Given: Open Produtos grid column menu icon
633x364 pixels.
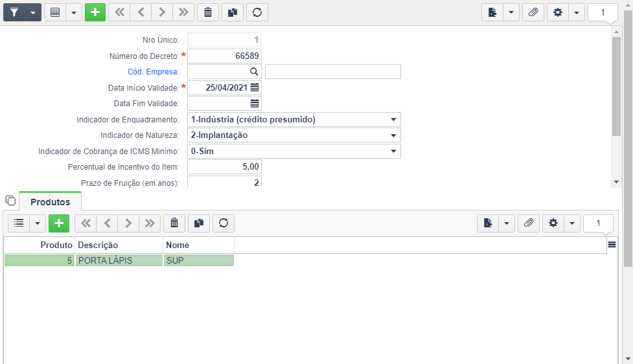Looking at the screenshot, I should point(612,245).
